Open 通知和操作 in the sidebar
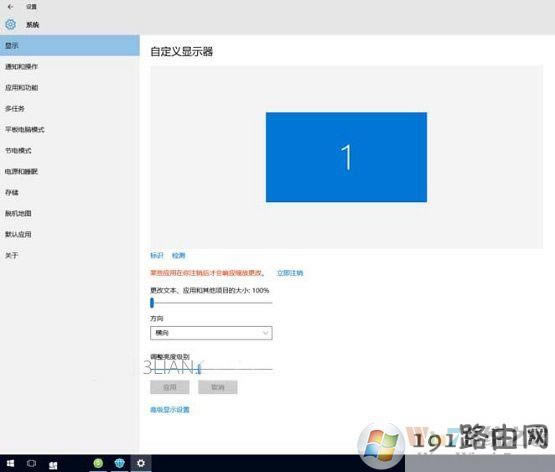 click(x=70, y=67)
